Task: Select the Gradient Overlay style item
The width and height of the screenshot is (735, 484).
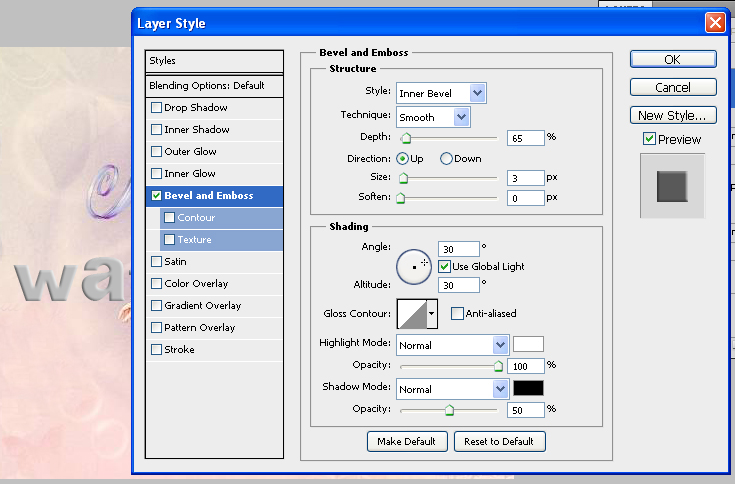Action: 202,306
